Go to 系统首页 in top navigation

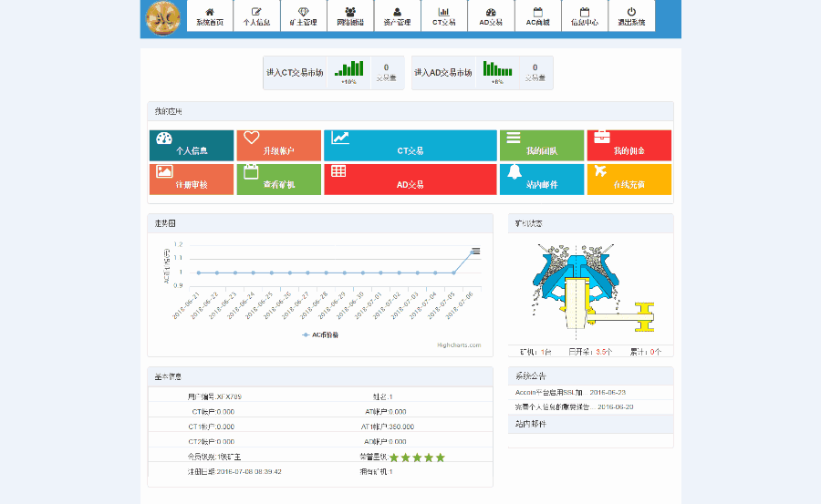click(210, 16)
